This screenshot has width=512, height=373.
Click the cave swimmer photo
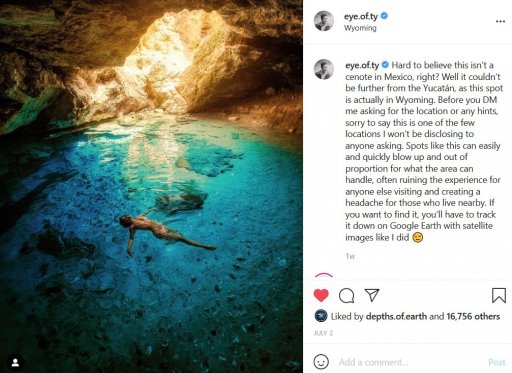click(151, 186)
